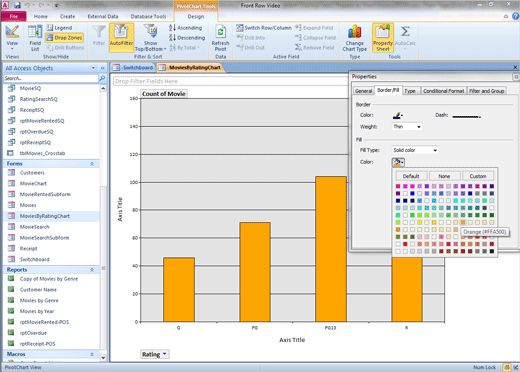Select the MoviesByRatingChart document tab
The height and width of the screenshot is (372, 520).
tap(190, 68)
